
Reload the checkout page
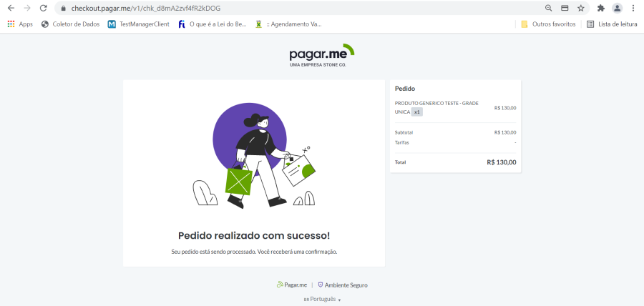(43, 8)
